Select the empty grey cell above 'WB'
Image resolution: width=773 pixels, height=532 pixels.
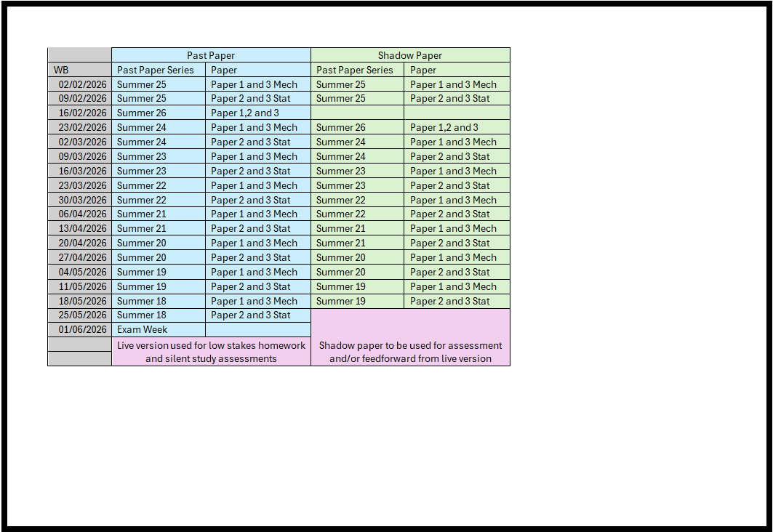pyautogui.click(x=79, y=55)
